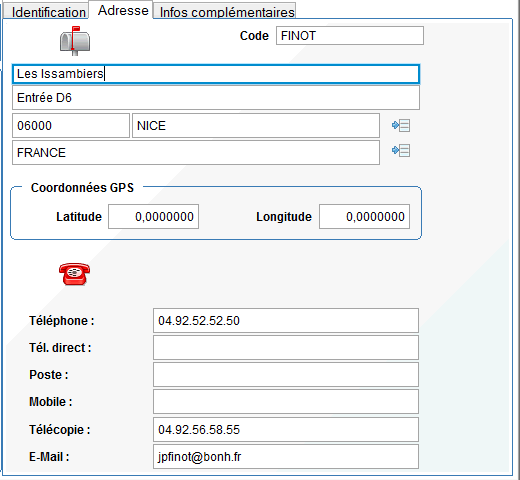Open country lookup list beside FRANCE
This screenshot has width=520, height=480.
(401, 151)
